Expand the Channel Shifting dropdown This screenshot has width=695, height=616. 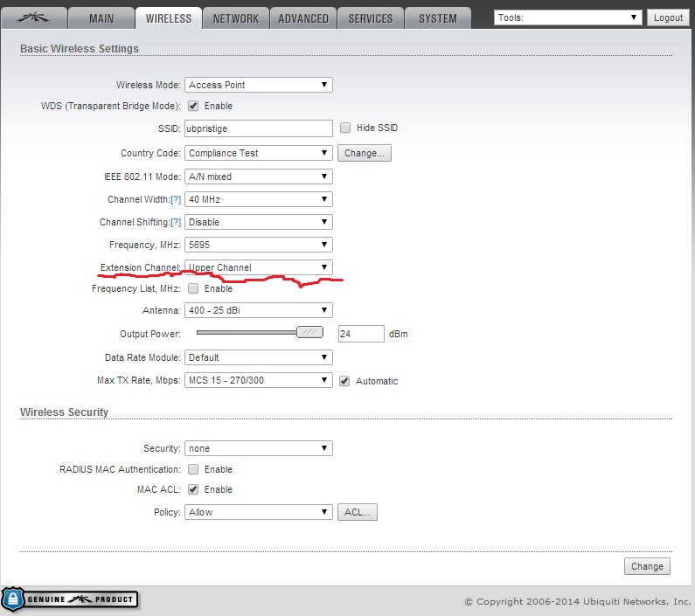tap(259, 222)
